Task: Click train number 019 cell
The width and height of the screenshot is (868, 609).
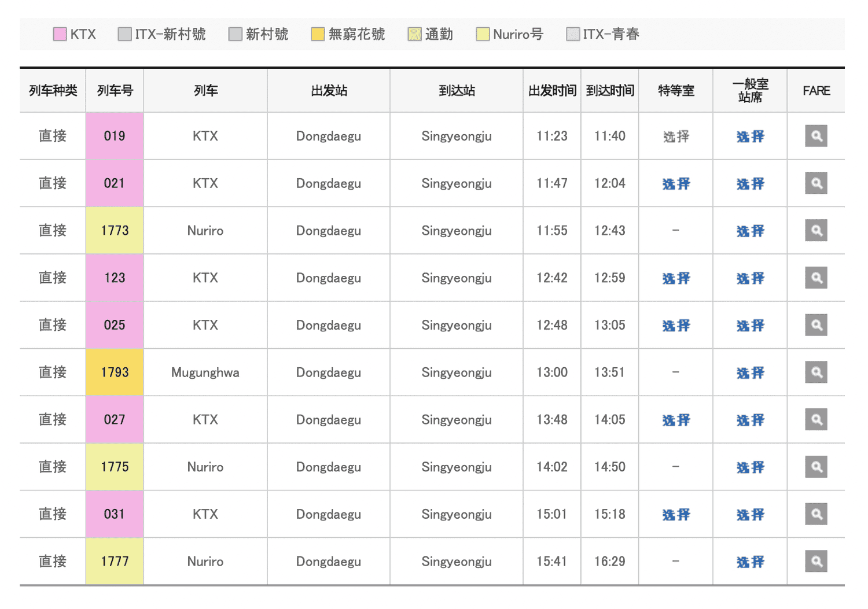Action: coord(115,136)
